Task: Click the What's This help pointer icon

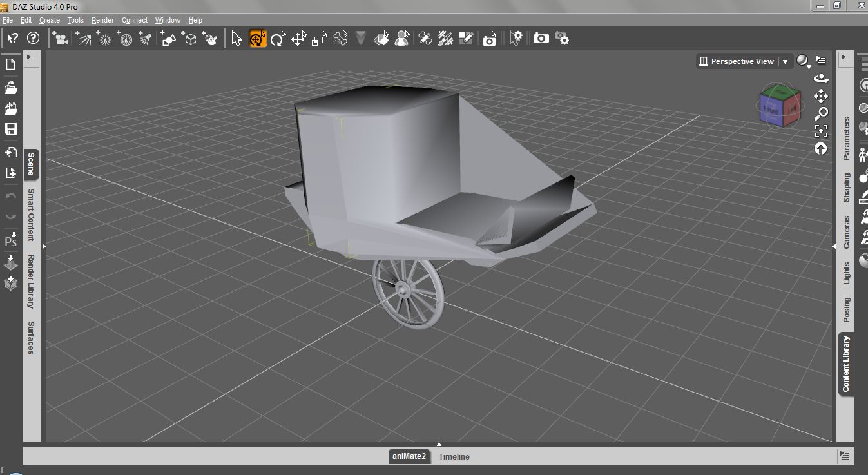Action: [12, 38]
